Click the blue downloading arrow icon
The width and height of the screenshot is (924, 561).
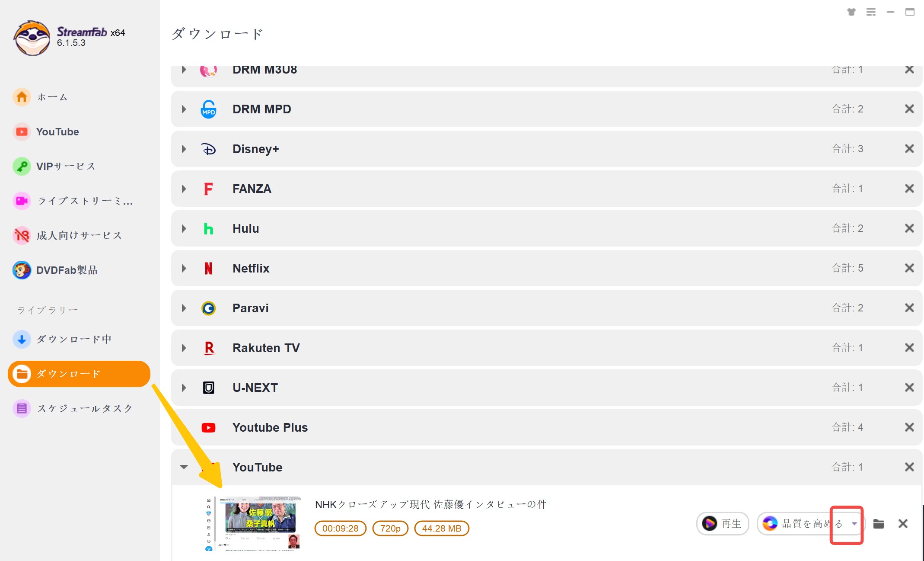[22, 339]
